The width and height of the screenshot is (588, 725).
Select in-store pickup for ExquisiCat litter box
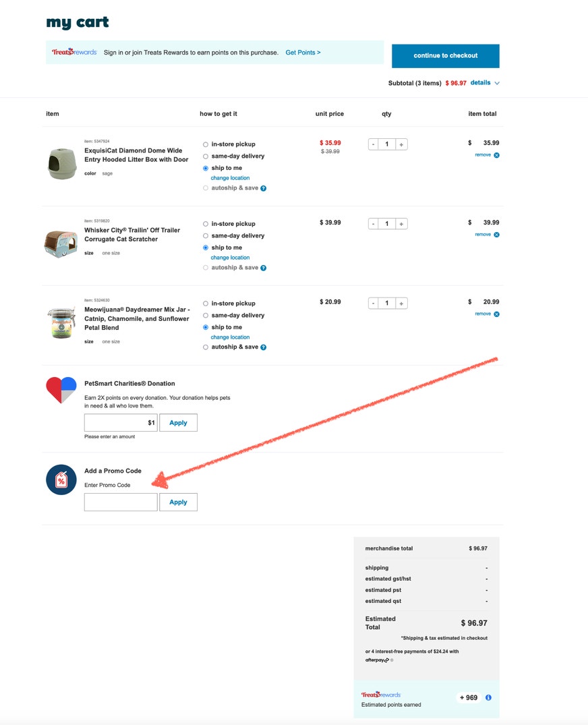[x=205, y=145]
